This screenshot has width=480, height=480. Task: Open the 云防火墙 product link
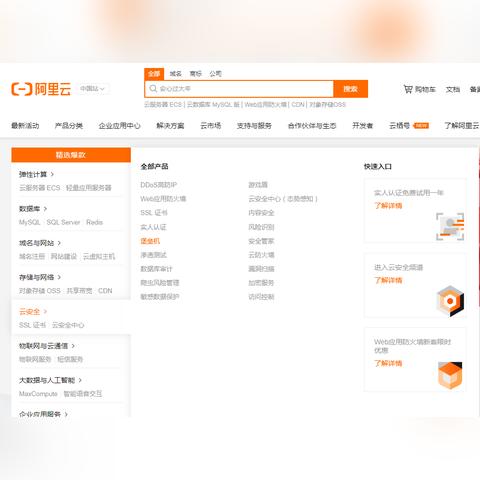(x=261, y=255)
